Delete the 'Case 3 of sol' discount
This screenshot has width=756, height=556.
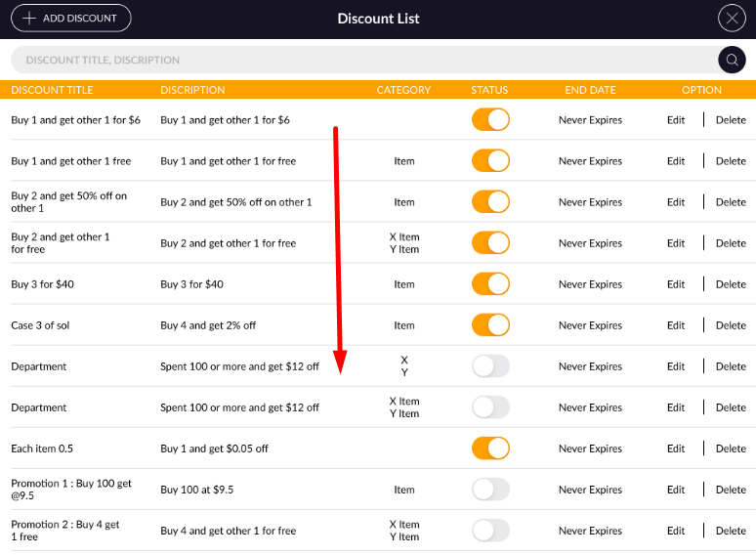pyautogui.click(x=731, y=325)
